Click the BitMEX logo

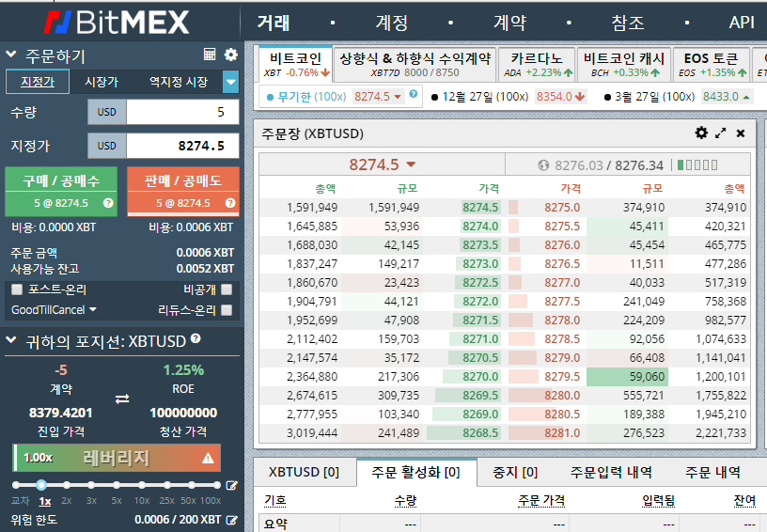pos(117,22)
